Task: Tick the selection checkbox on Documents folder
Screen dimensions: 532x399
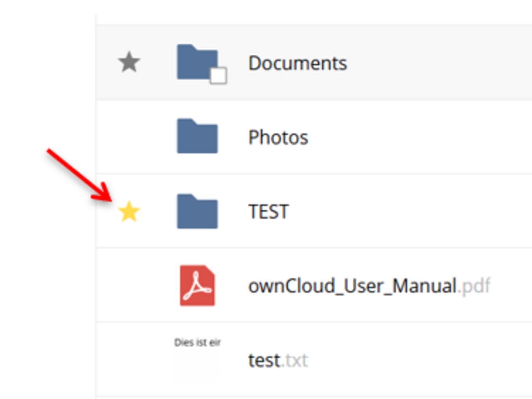Action: 218,76
